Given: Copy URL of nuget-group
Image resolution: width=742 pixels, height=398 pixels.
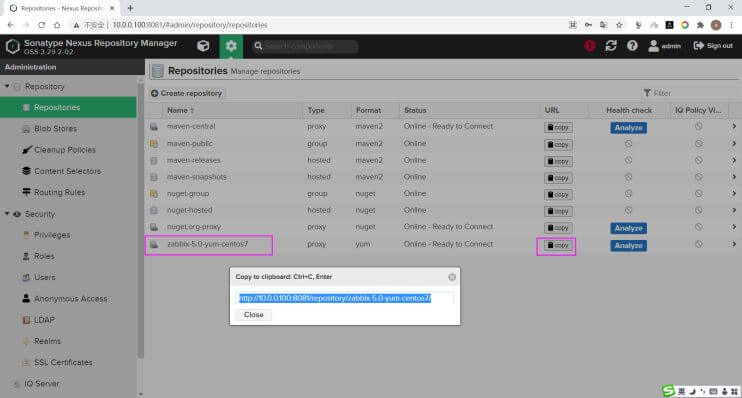Looking at the screenshot, I should (x=558, y=195).
